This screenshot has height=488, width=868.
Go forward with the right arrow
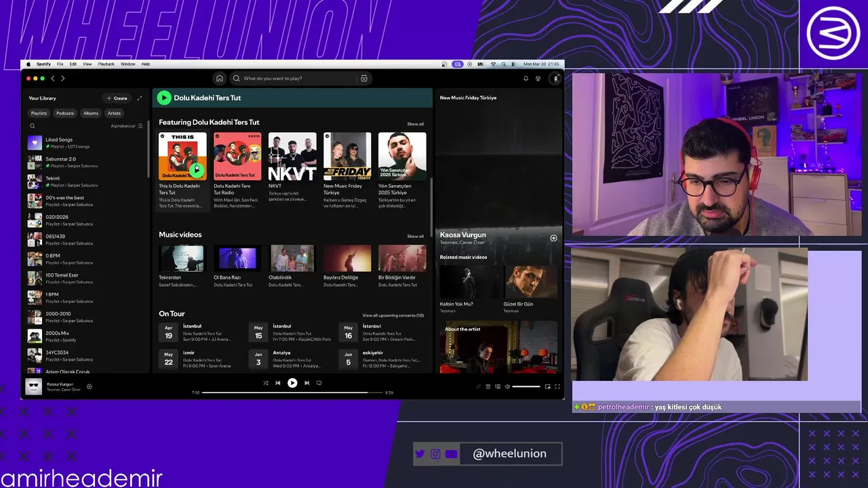(62, 79)
